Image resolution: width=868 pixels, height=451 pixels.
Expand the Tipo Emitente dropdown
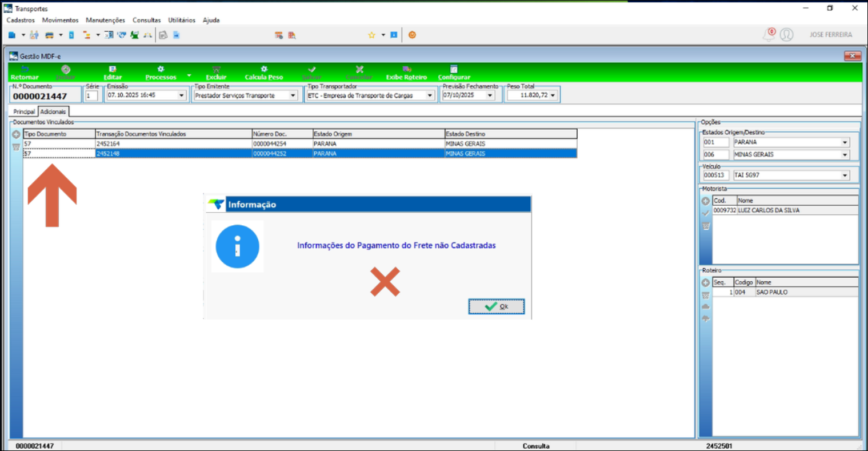(293, 95)
